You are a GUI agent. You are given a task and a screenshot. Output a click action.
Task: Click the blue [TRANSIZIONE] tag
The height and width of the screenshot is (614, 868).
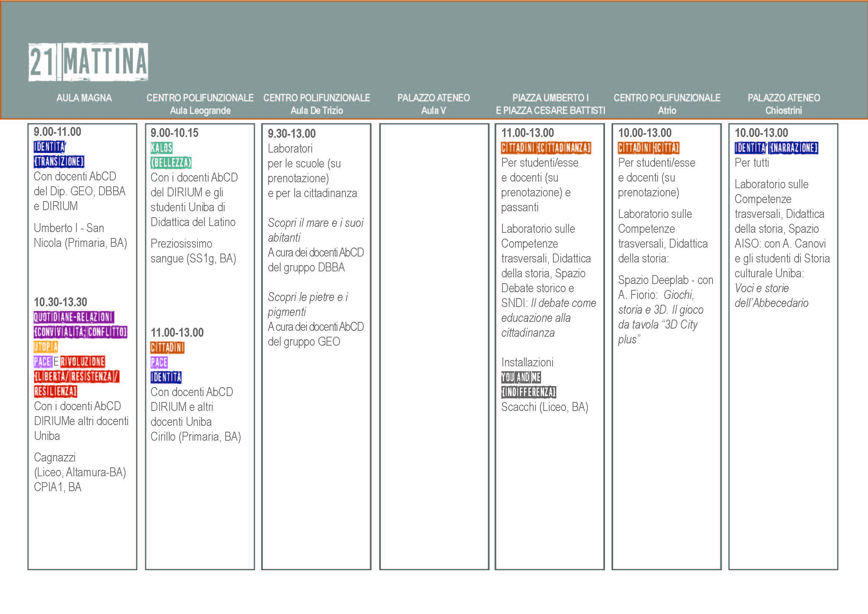point(59,162)
